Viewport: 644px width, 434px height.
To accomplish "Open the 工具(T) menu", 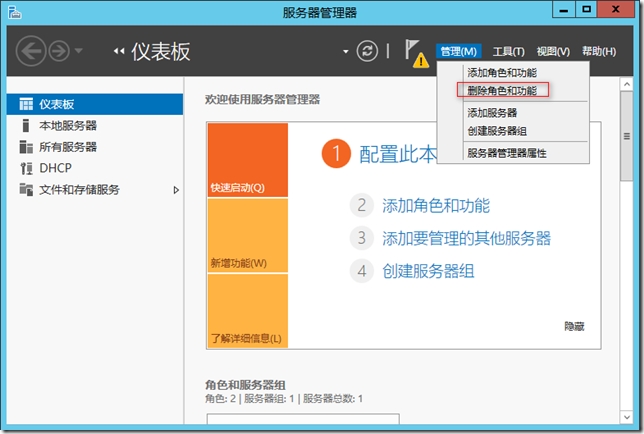I will click(508, 51).
